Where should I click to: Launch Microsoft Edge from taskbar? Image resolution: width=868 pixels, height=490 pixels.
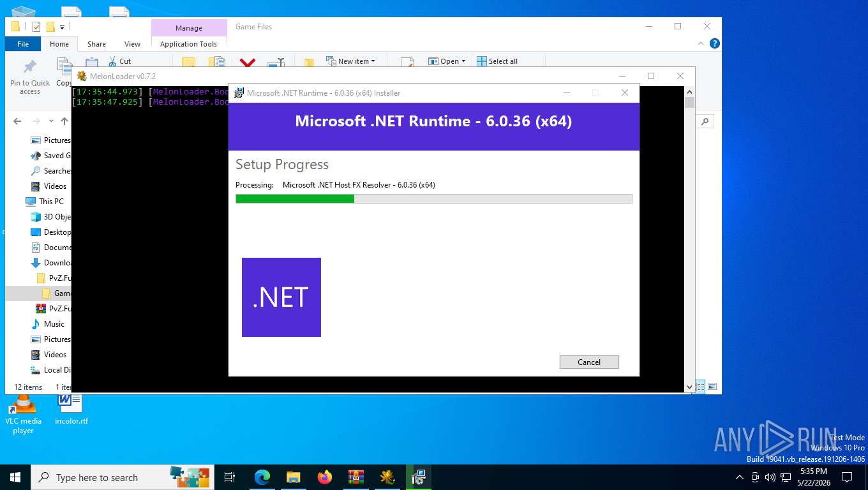tap(262, 477)
